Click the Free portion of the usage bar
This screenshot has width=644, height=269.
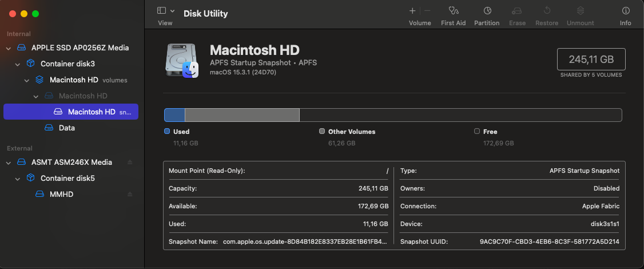460,115
